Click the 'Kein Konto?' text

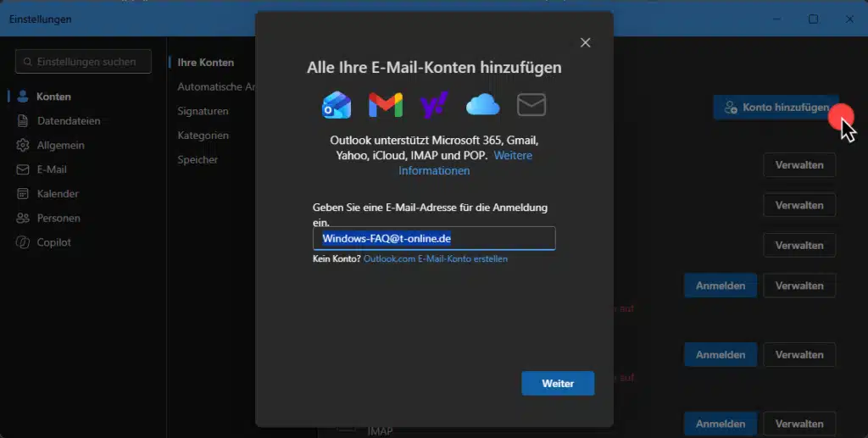pyautogui.click(x=337, y=259)
